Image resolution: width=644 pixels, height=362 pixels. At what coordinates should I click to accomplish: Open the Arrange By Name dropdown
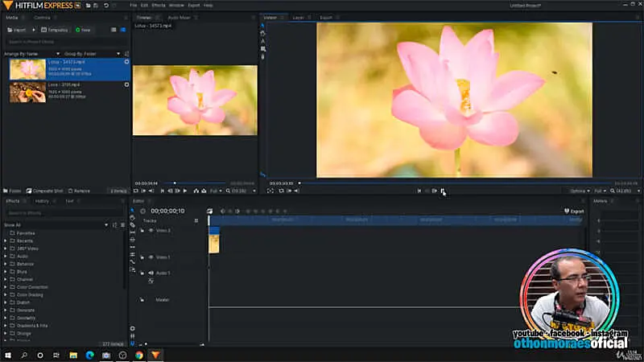[x=31, y=54]
